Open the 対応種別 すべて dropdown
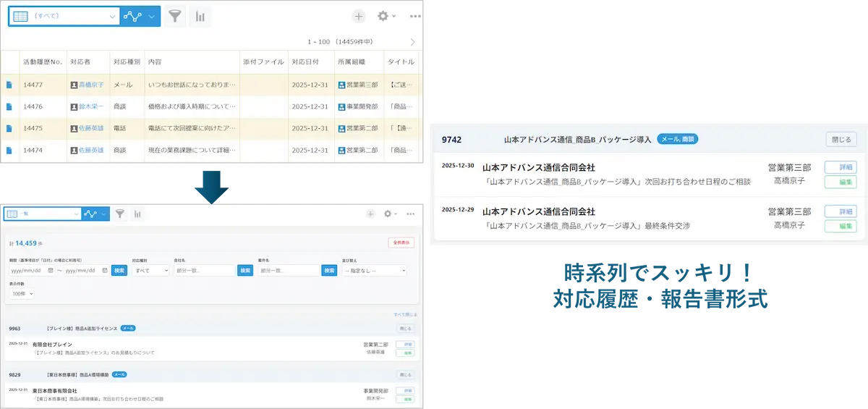The height and width of the screenshot is (409, 868). click(x=150, y=270)
